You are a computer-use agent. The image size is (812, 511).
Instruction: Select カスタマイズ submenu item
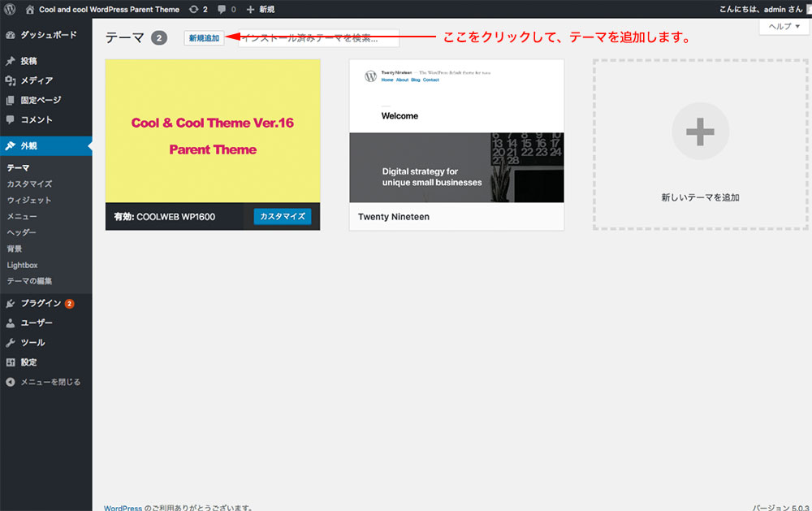coord(29,184)
